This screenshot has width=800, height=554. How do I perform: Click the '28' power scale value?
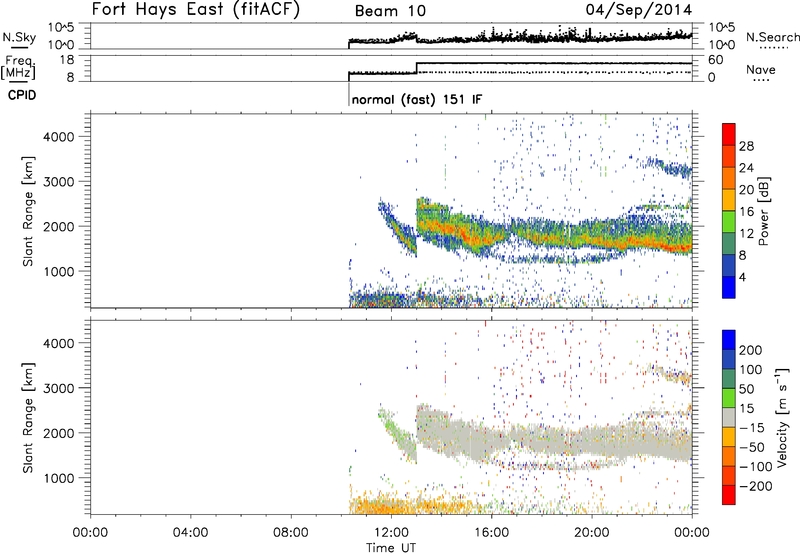coord(746,146)
